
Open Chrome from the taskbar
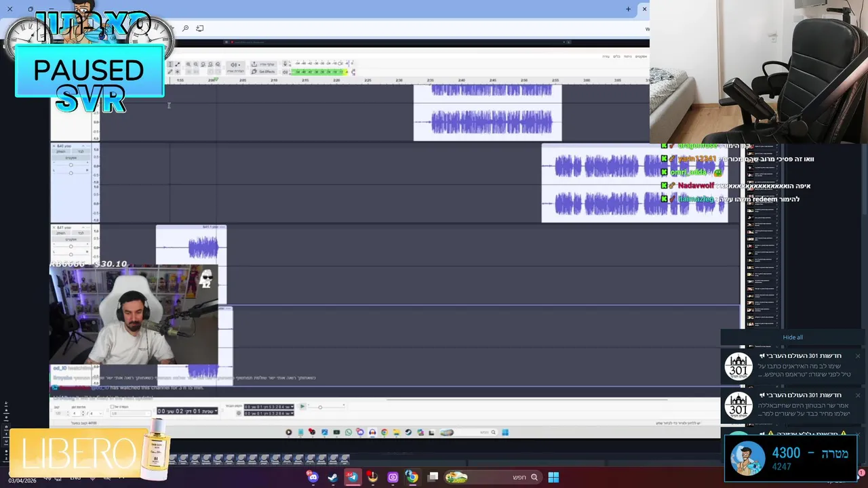click(412, 477)
